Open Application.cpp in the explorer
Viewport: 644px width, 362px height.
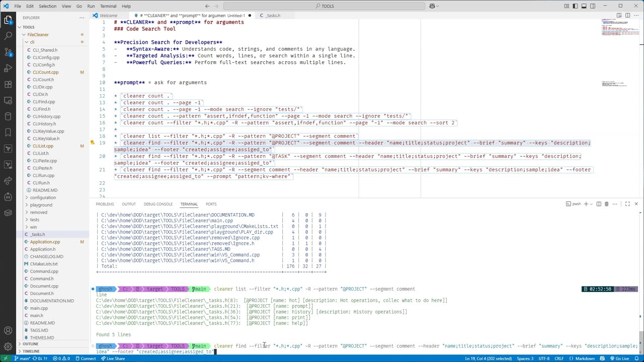(45, 242)
